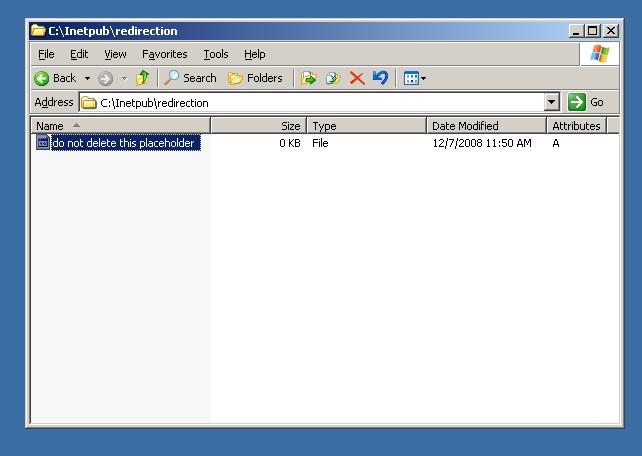Image resolution: width=642 pixels, height=456 pixels.
Task: Click the 'A' attributes cell
Action: pyautogui.click(x=556, y=143)
